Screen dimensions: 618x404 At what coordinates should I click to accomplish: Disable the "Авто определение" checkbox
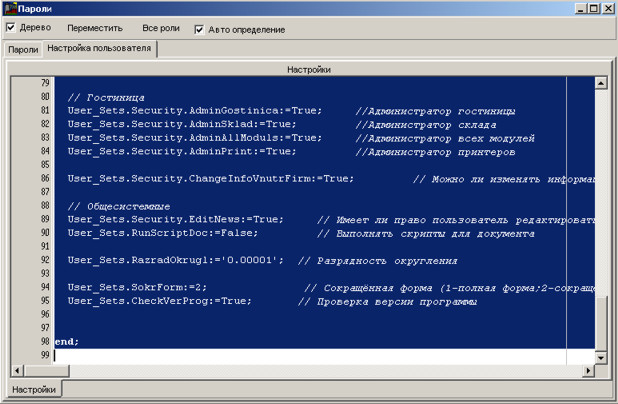click(199, 29)
